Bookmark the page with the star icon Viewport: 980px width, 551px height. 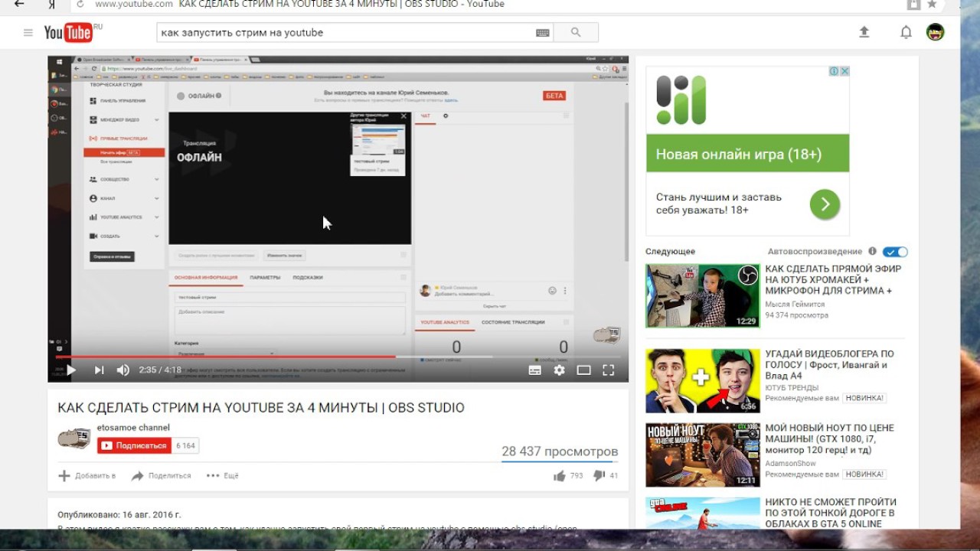932,4
